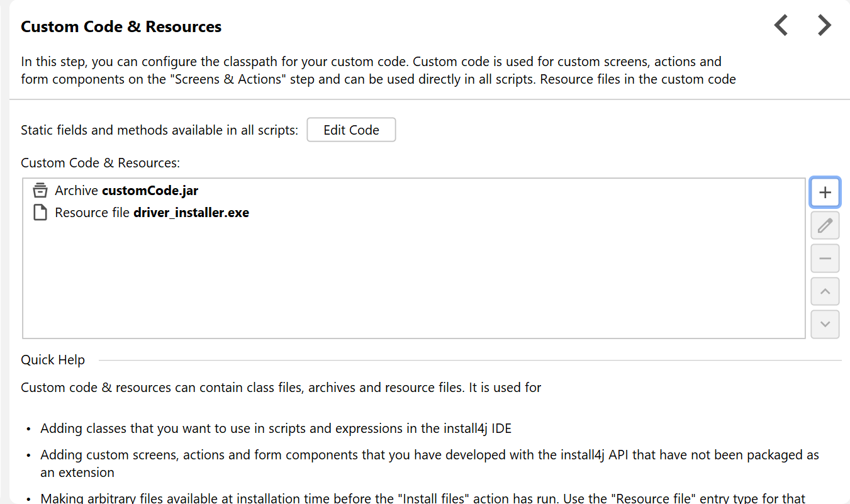This screenshot has height=504, width=850.
Task: Click the Quick Help section heading
Action: pyautogui.click(x=53, y=360)
